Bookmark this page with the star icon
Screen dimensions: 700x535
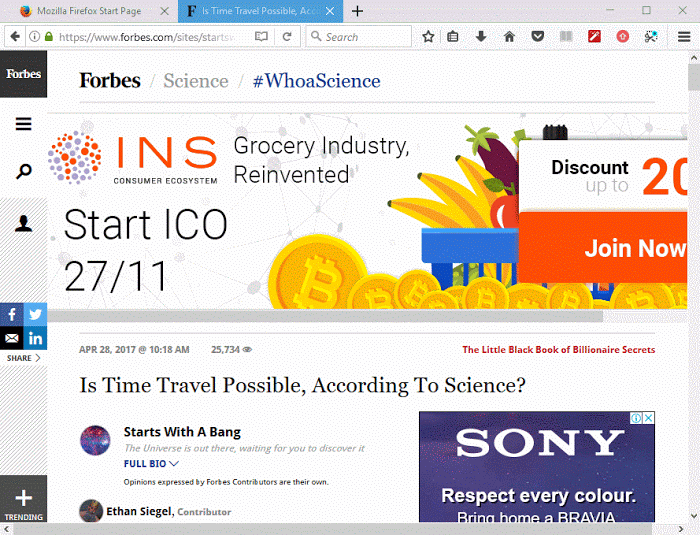pos(428,37)
